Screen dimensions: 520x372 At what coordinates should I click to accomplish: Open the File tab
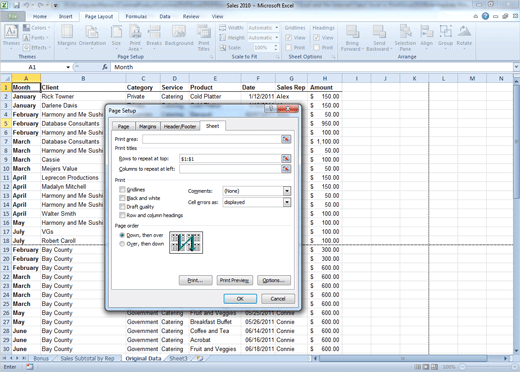[x=13, y=16]
